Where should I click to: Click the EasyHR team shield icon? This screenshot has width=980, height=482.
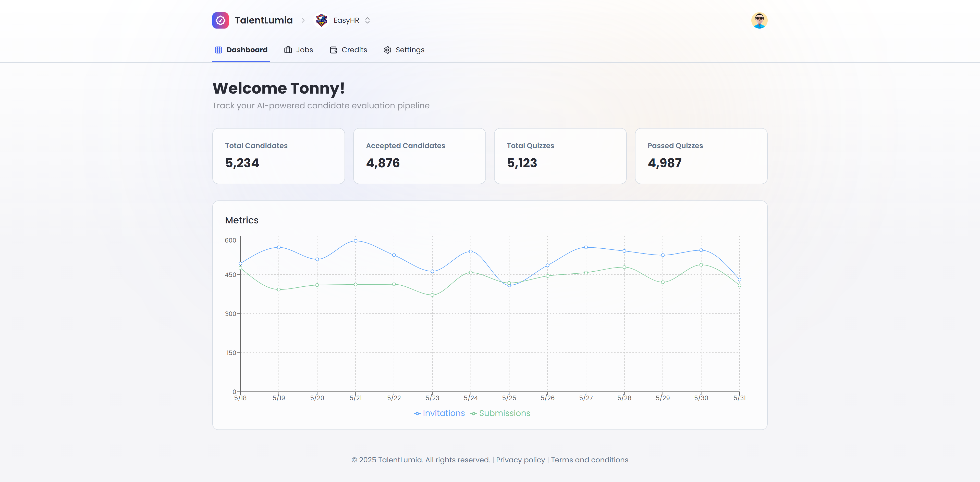(x=322, y=20)
